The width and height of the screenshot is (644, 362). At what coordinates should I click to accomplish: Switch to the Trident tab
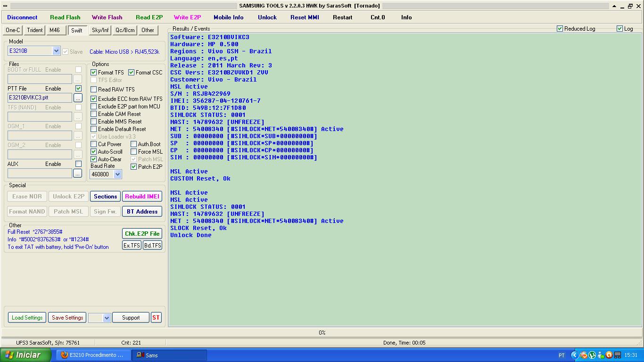point(35,30)
